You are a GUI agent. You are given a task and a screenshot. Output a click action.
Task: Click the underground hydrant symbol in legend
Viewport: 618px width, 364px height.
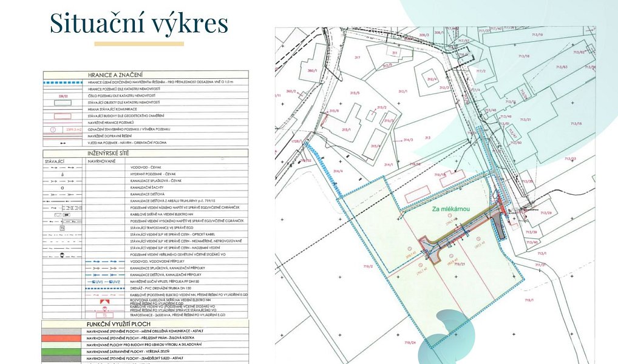(x=63, y=174)
